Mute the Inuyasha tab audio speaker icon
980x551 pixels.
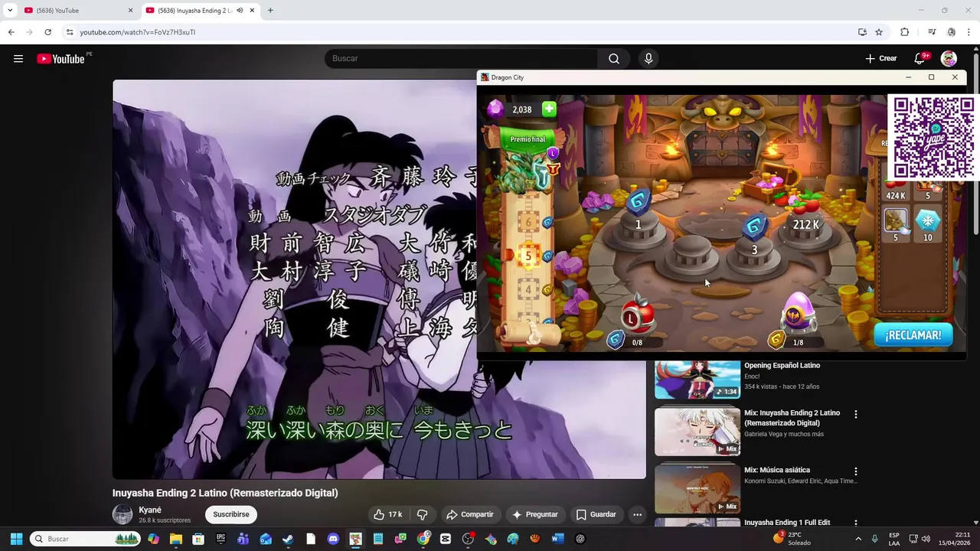pyautogui.click(x=240, y=11)
